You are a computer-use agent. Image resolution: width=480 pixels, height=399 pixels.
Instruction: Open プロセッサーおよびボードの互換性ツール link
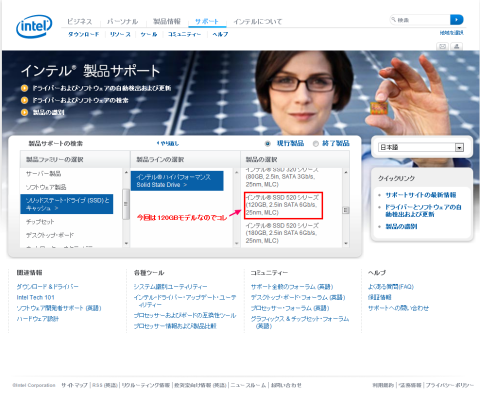(185, 315)
